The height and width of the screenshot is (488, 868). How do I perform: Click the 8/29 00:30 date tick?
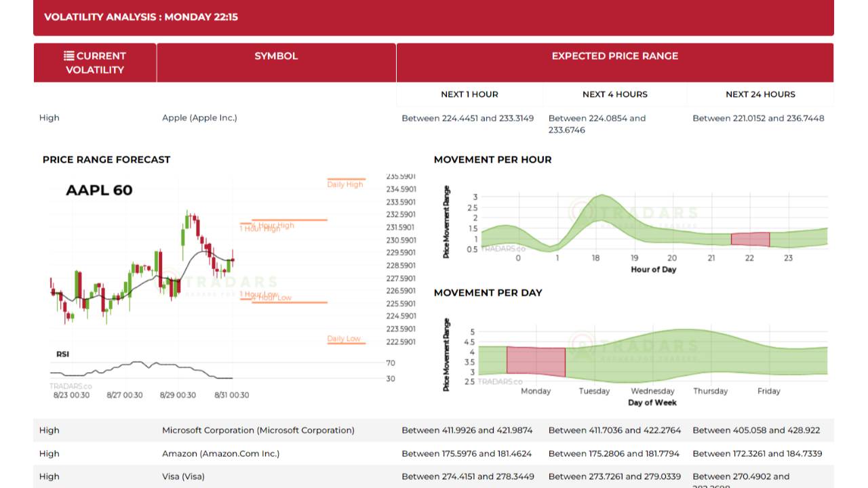coord(178,395)
